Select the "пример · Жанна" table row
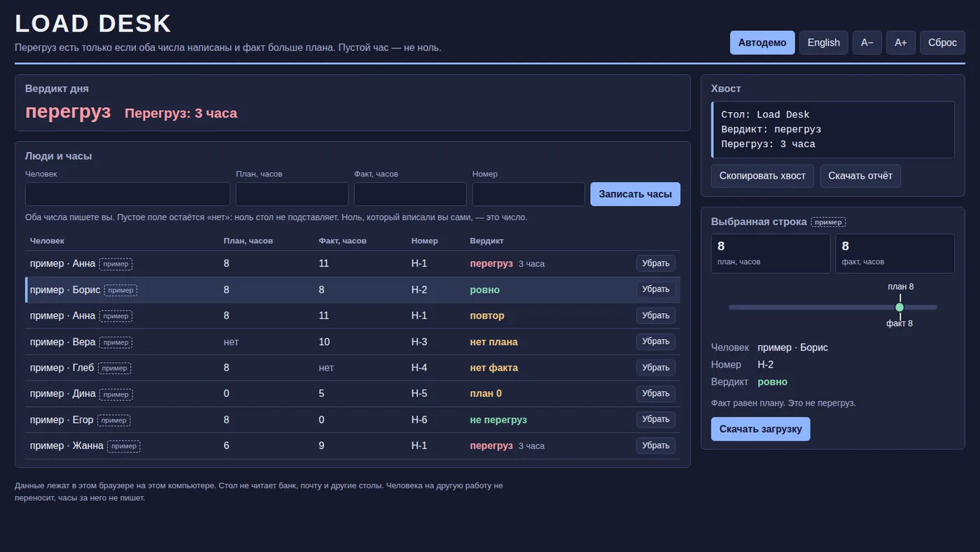The width and height of the screenshot is (980, 552). [353, 446]
